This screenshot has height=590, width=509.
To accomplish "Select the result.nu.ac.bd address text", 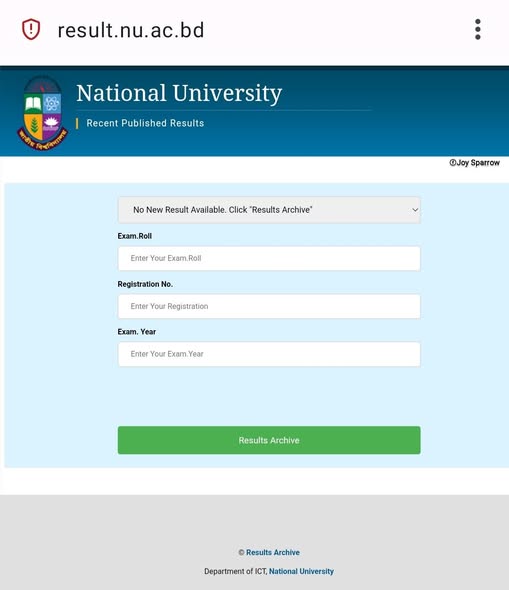I will click(x=131, y=30).
